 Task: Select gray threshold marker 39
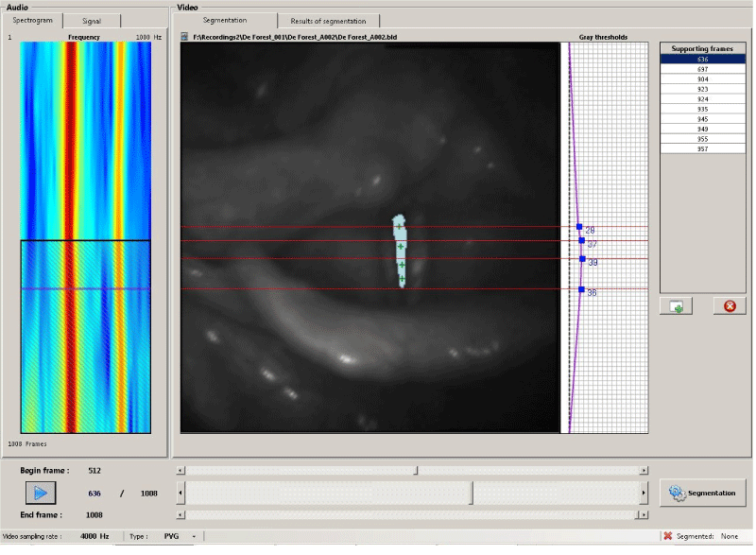coord(582,259)
